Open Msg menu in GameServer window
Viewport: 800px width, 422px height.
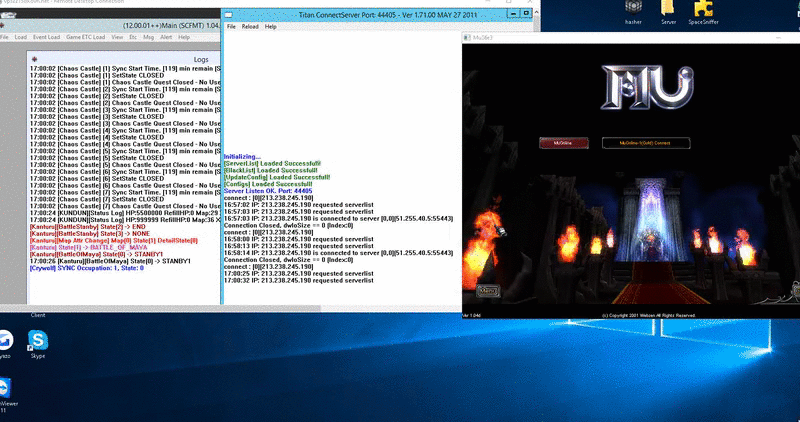[x=148, y=37]
